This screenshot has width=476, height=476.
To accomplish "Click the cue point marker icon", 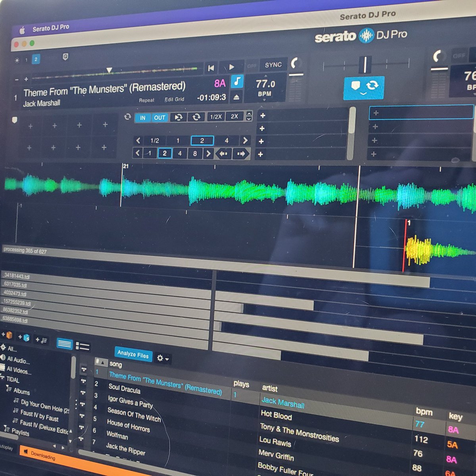I will point(15,120).
